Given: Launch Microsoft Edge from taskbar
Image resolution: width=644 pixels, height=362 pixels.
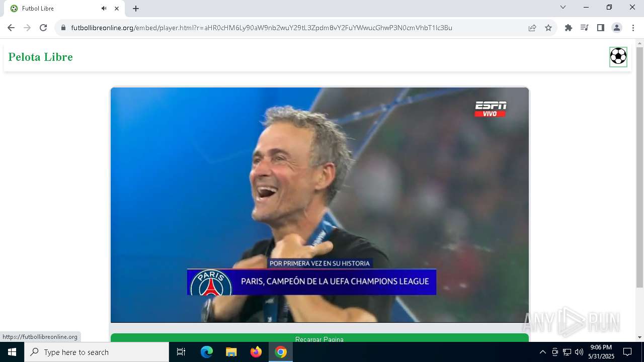Looking at the screenshot, I should [207, 352].
